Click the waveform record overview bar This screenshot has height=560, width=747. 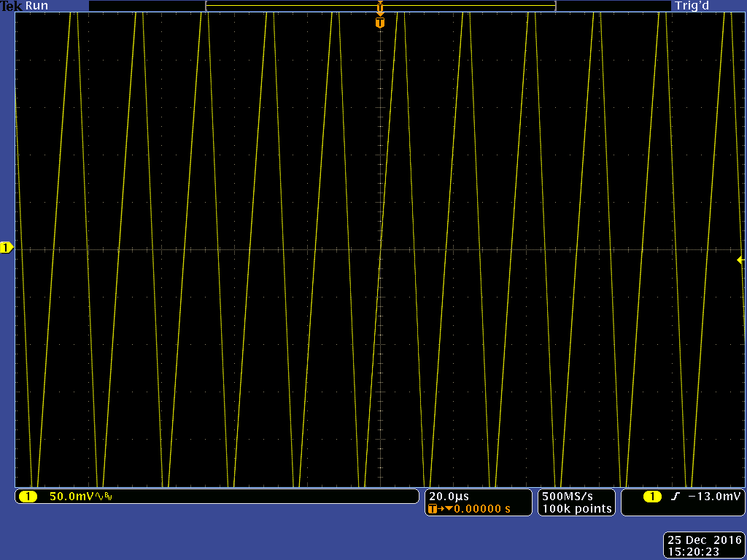(x=381, y=6)
